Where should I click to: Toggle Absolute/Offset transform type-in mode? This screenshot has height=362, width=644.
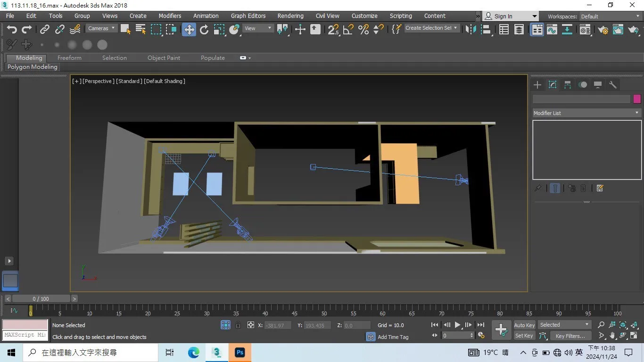pos(251,325)
